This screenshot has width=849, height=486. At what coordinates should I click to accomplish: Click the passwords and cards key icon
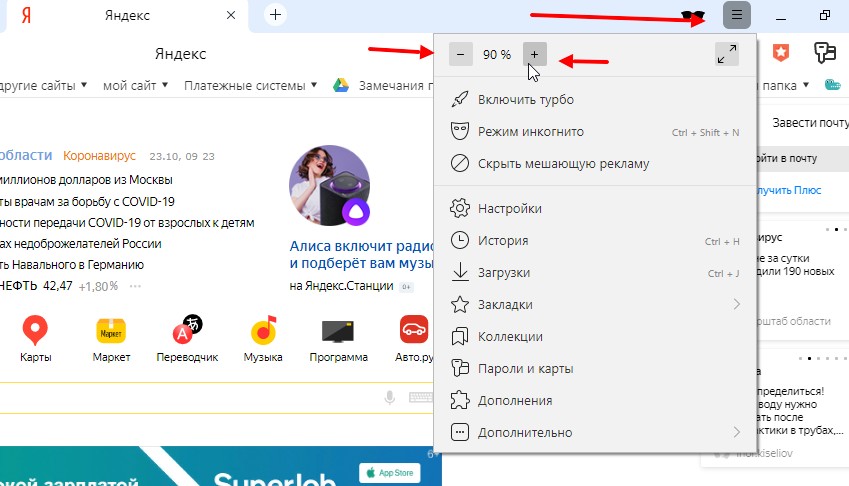pyautogui.click(x=460, y=368)
